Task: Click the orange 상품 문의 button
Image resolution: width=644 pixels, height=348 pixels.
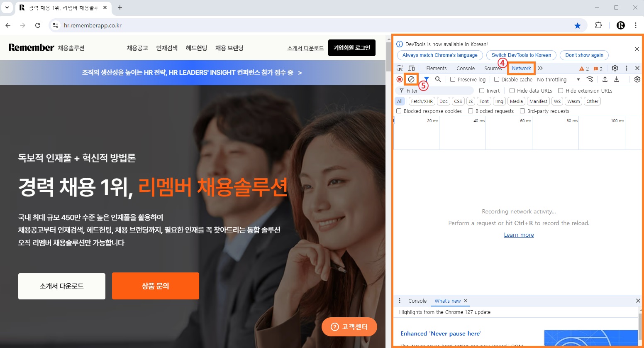Action: point(156,286)
